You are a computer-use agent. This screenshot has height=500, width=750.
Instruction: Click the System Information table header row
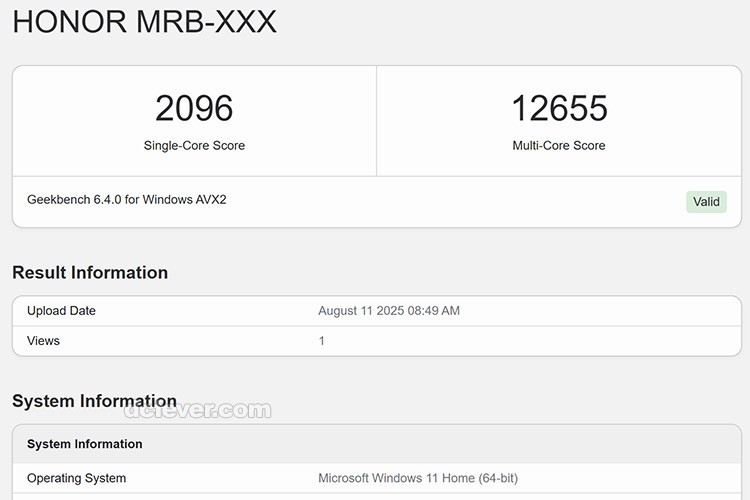[377, 444]
